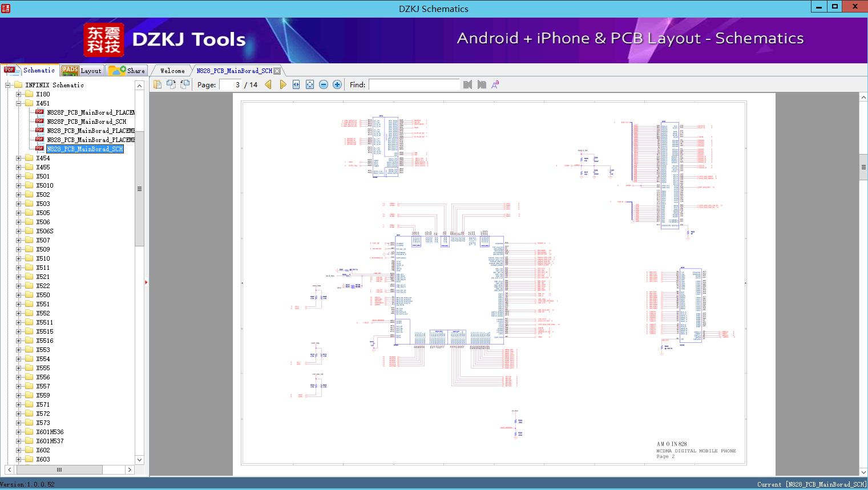Select the N828_PCB_MainBorad_SCH document tab

coord(234,71)
